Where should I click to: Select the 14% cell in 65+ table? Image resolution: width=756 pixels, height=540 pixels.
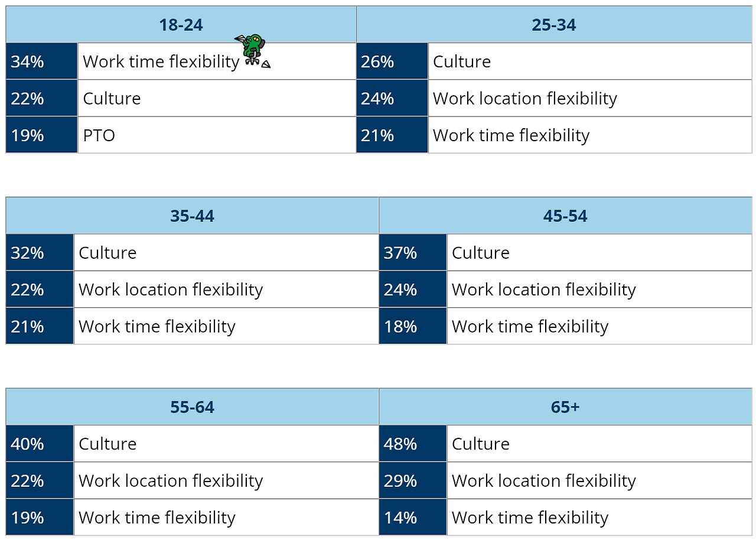coord(413,518)
